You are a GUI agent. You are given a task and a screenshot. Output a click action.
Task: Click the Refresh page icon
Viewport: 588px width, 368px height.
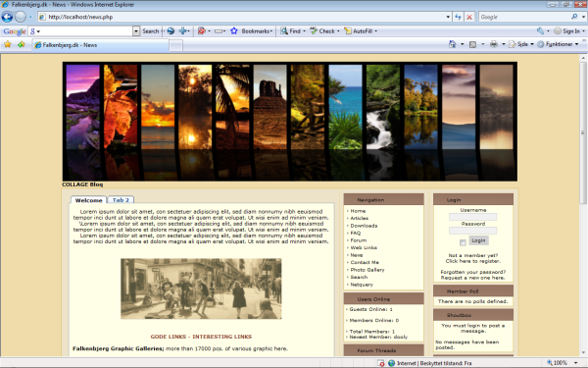pyautogui.click(x=458, y=17)
